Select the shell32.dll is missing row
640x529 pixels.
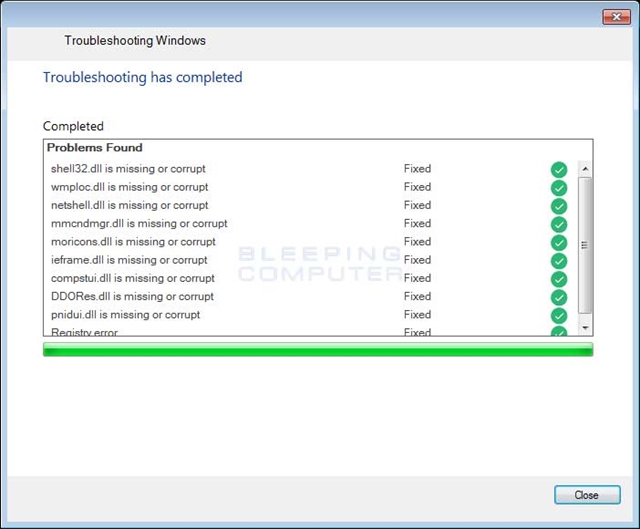(x=310, y=169)
